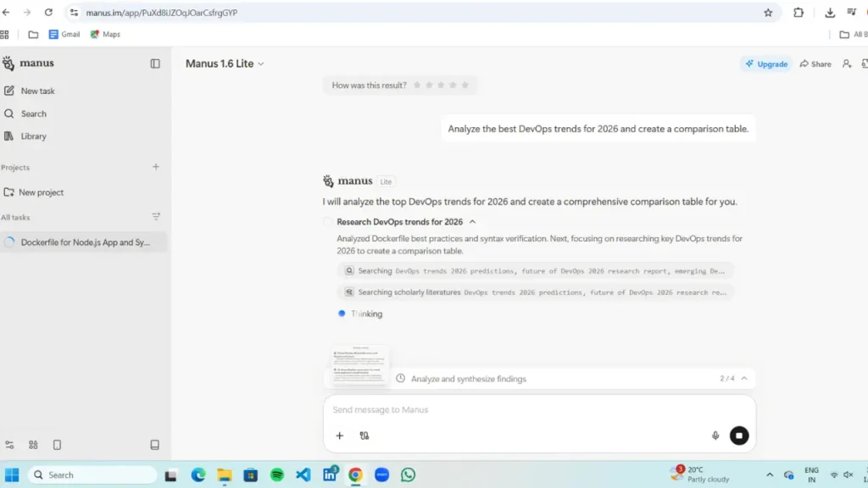This screenshot has width=868, height=488.
Task: Click the microphone voice input icon
Action: click(x=715, y=435)
